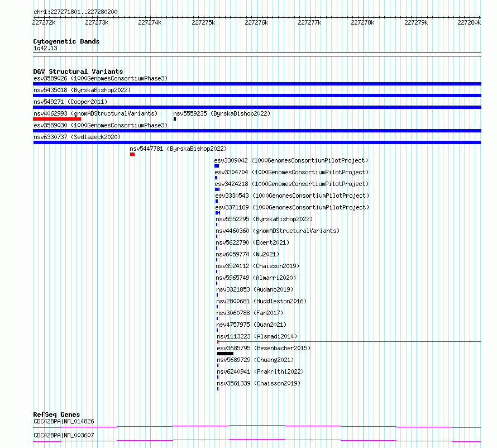Click the 227276k ruler position
497x448 pixels.
[x=256, y=22]
